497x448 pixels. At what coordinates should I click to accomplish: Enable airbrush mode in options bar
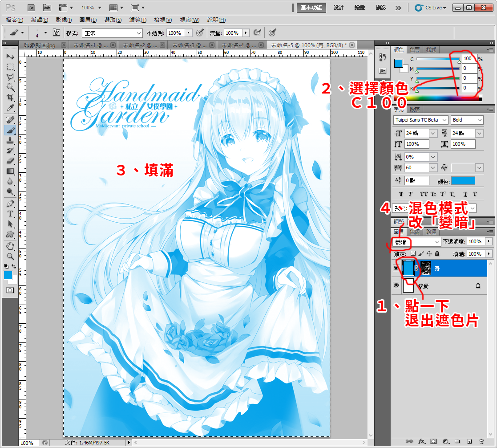pyautogui.click(x=258, y=33)
